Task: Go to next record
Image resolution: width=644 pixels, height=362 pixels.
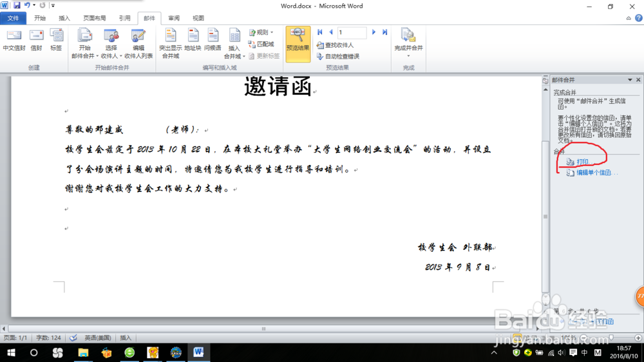Action: (374, 32)
